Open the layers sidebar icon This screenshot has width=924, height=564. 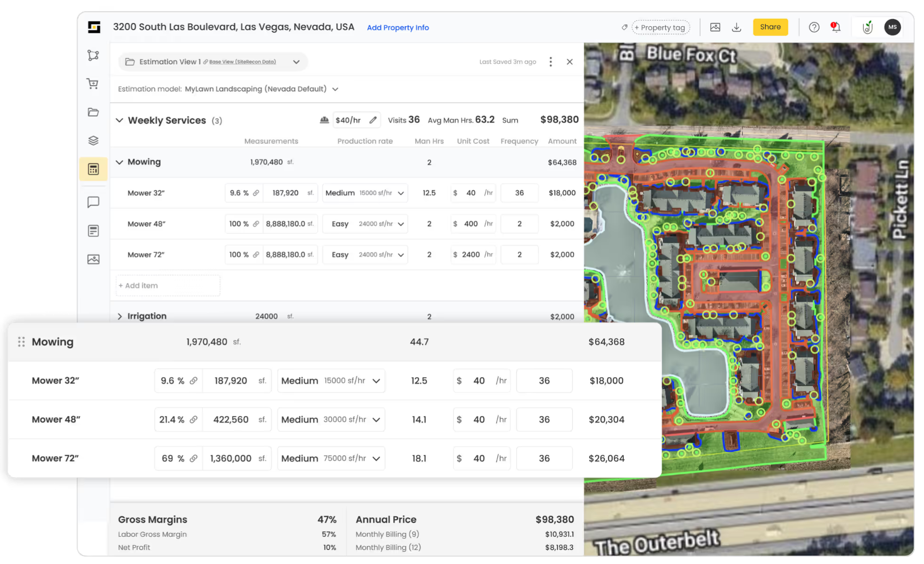point(93,141)
